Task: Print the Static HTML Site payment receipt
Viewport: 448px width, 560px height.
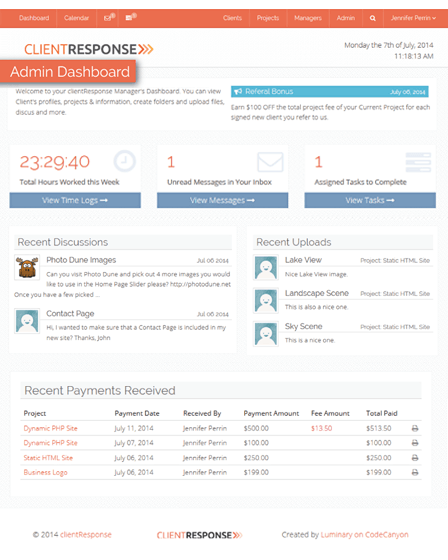Action: 415,458
